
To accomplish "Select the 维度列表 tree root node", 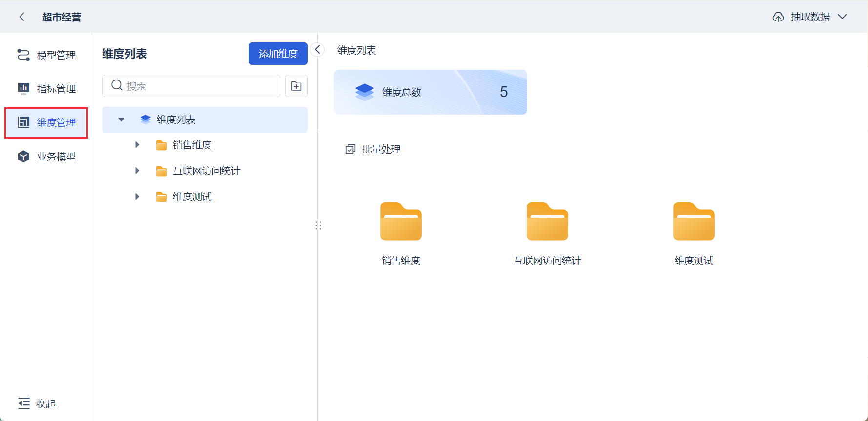I will pos(205,120).
